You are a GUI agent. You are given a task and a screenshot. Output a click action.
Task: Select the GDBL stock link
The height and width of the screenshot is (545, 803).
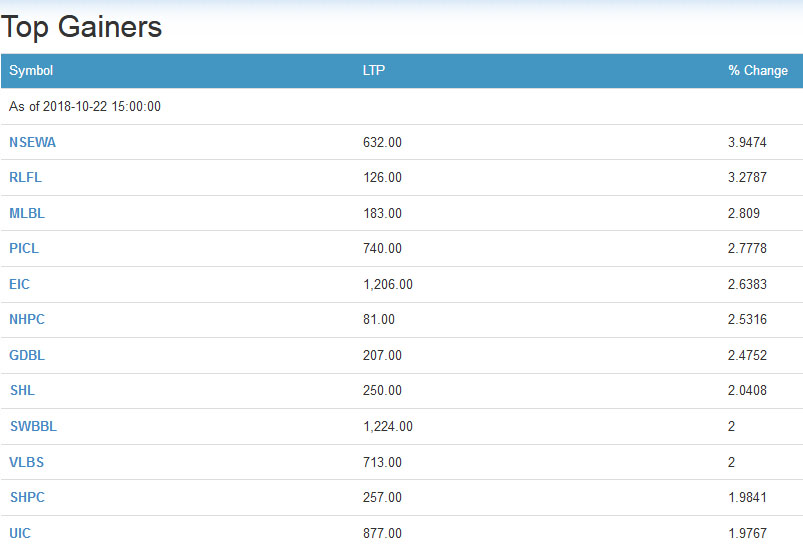pos(27,355)
